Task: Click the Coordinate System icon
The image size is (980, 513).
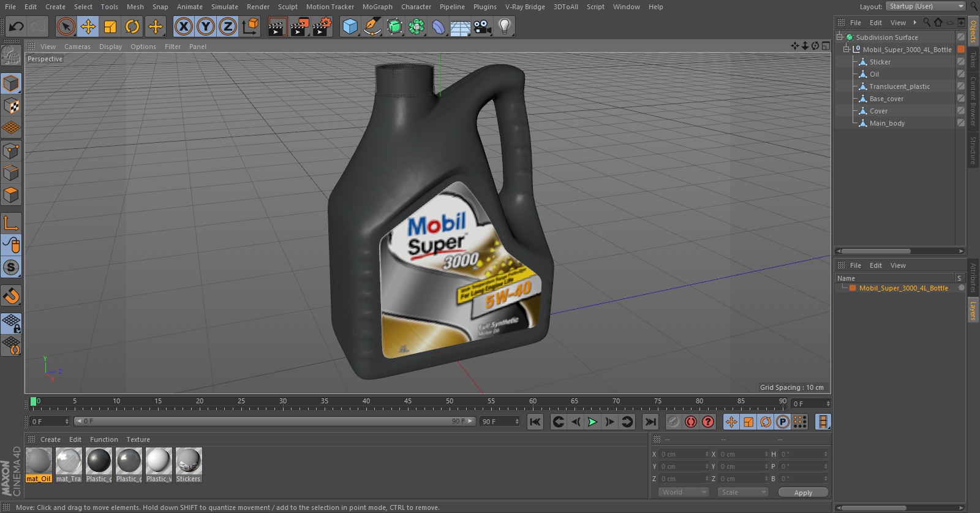Action: point(251,26)
